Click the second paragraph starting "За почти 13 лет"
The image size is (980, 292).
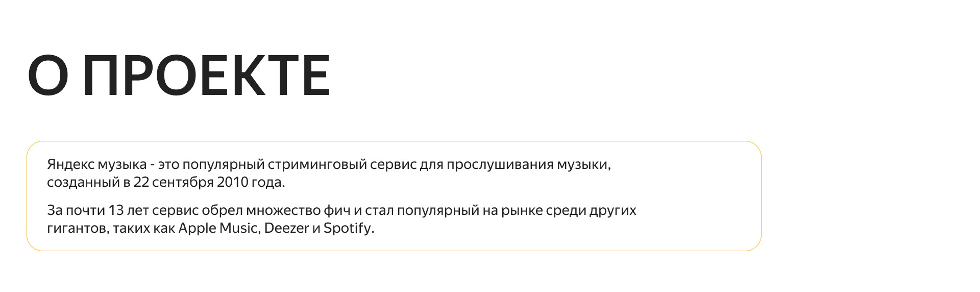[x=341, y=219]
